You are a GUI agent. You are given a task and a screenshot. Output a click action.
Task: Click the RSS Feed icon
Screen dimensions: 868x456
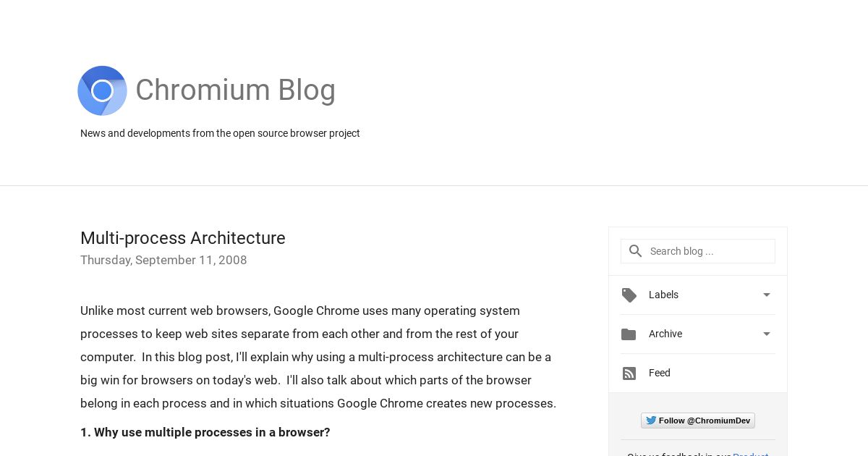629,373
